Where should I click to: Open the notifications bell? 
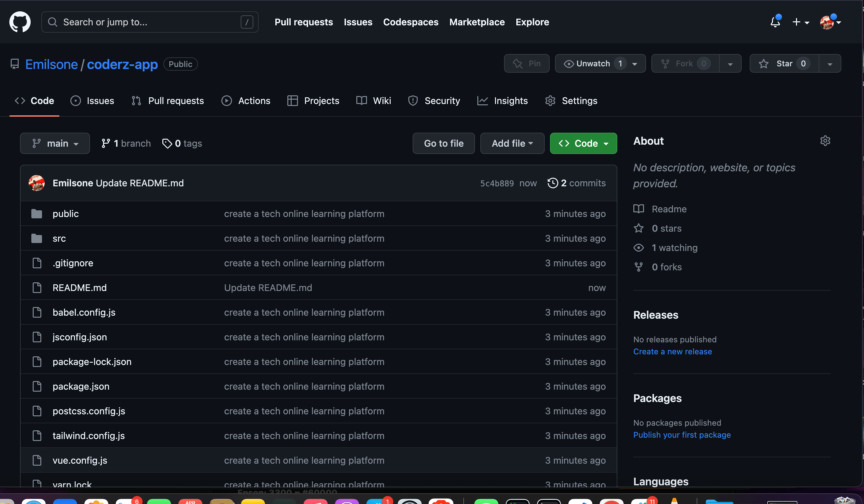pos(775,22)
